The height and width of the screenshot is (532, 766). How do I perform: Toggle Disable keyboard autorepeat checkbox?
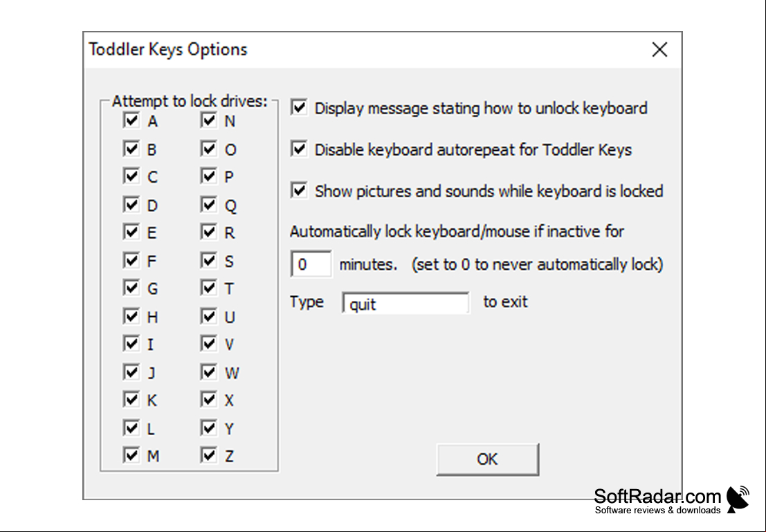click(x=299, y=149)
